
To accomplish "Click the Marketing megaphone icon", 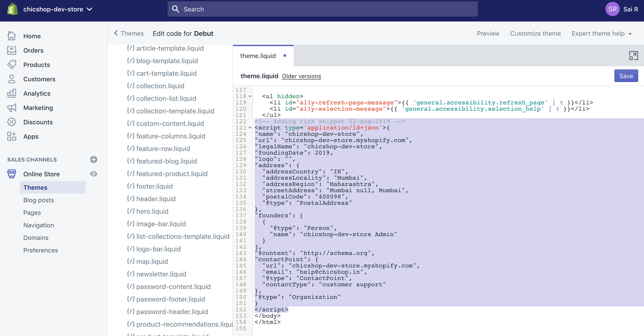I will (12, 108).
